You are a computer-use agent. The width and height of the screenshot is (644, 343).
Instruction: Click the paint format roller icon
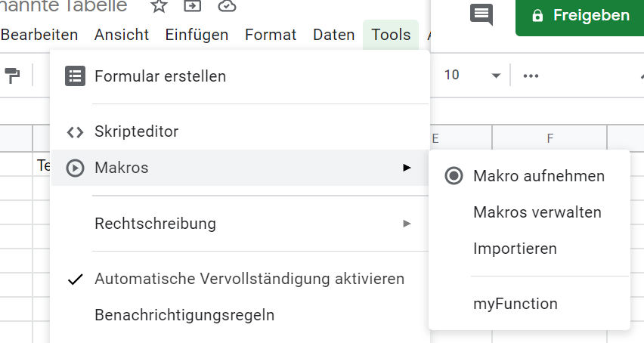(13, 76)
